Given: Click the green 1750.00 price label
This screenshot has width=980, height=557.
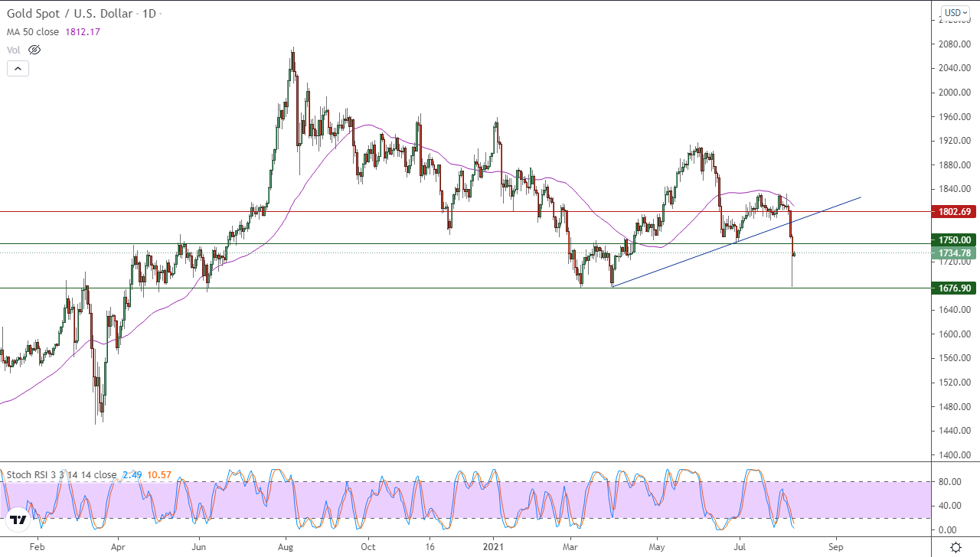Looking at the screenshot, I should tap(954, 239).
